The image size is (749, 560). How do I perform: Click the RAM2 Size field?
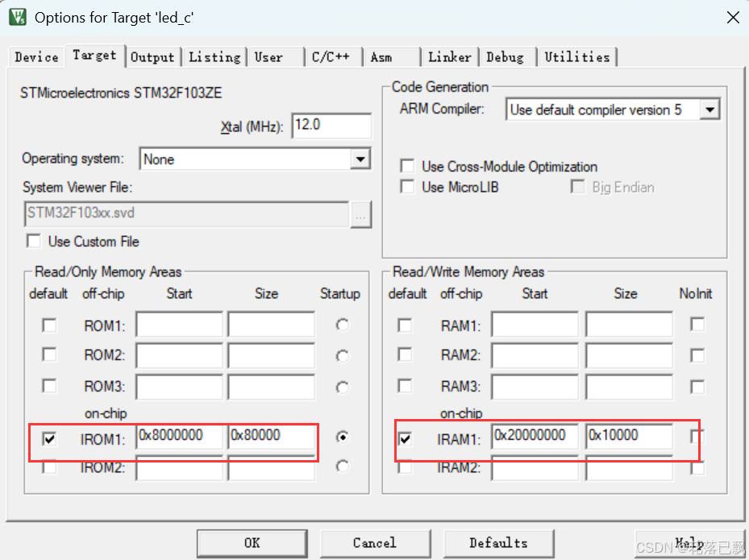click(630, 355)
